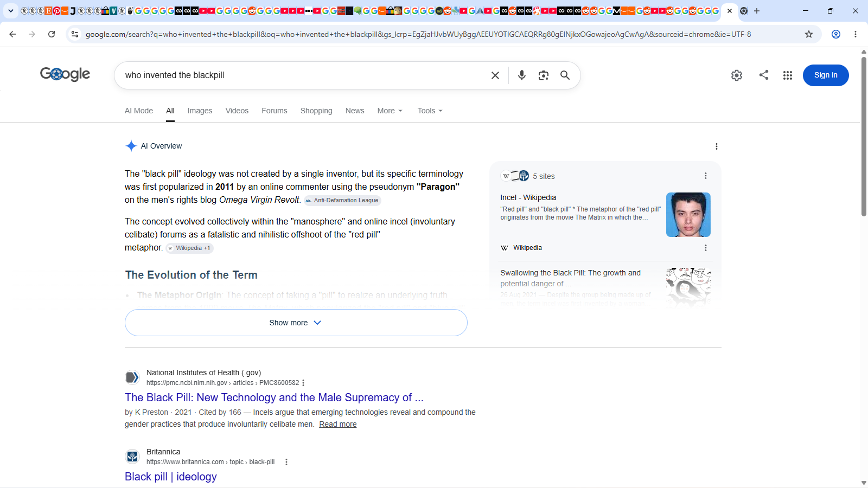Screen dimensions: 868x488
Task: Clear the search query text
Action: click(x=495, y=75)
